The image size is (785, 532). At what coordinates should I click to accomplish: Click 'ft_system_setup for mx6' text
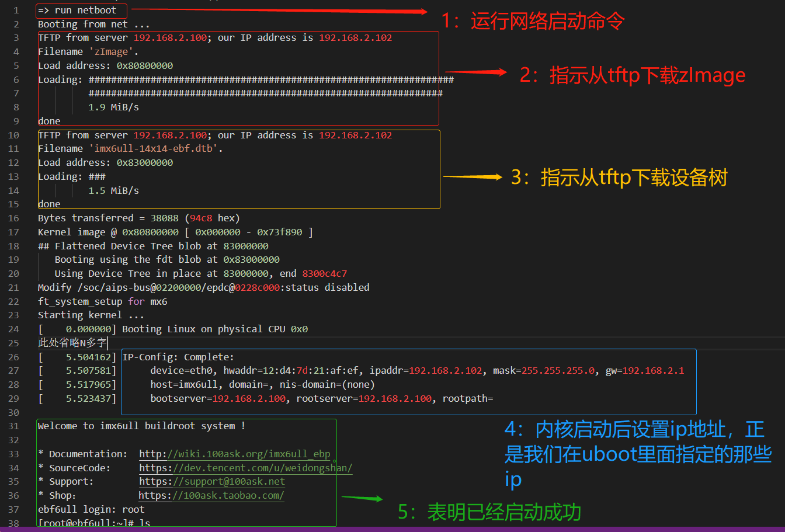(x=102, y=301)
